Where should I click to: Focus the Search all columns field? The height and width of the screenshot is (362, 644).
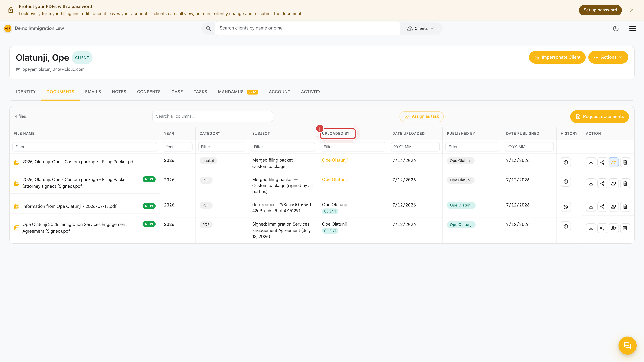[212, 116]
